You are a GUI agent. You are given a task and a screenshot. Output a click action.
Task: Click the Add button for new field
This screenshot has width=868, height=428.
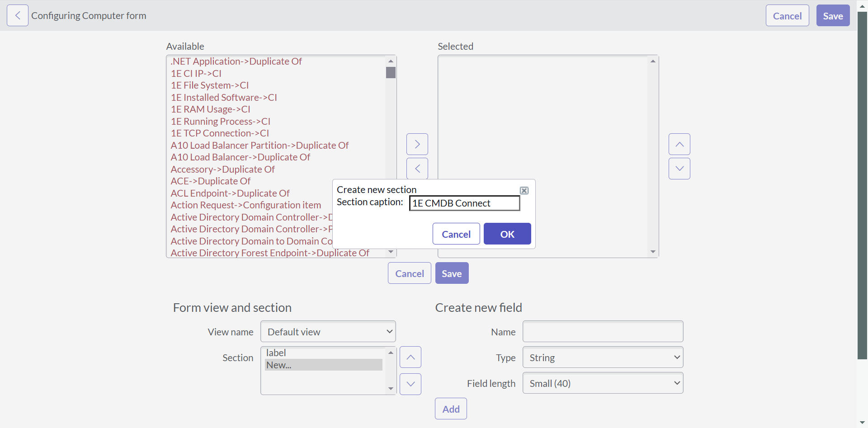click(450, 409)
